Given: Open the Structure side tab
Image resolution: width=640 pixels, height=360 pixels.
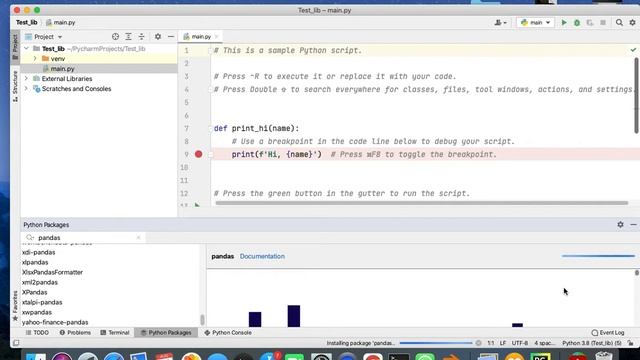Looking at the screenshot, I should pos(15,86).
